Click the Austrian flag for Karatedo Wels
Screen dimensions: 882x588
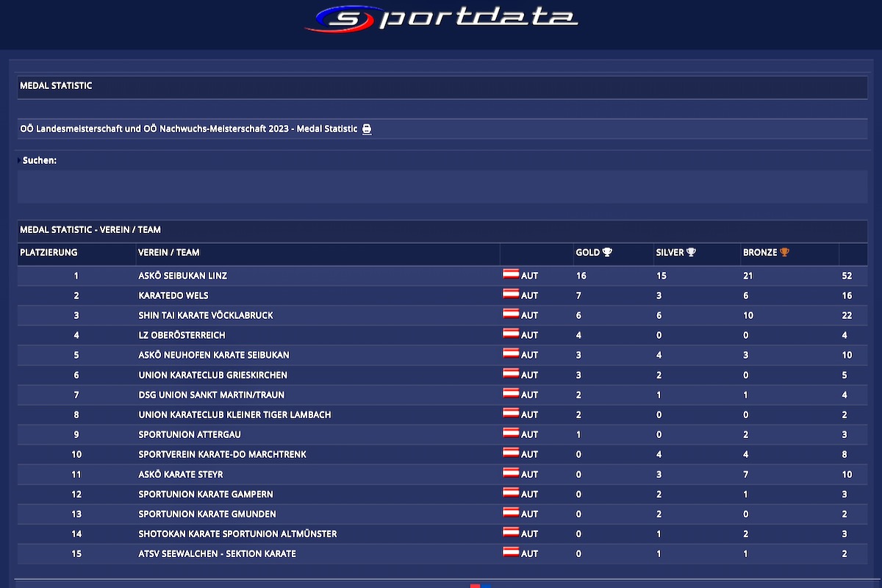(511, 295)
